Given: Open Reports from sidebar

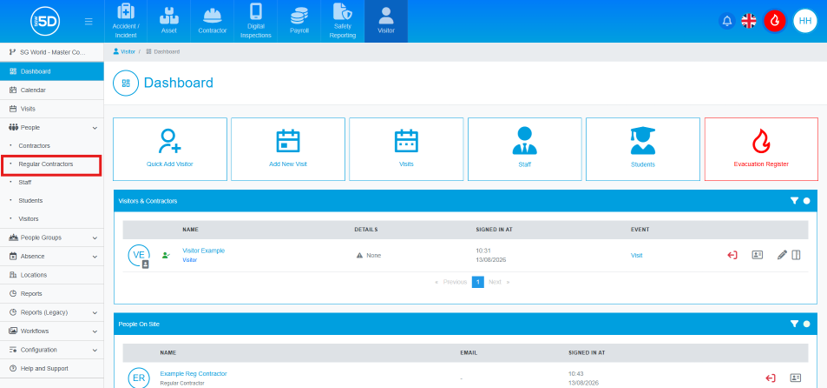Looking at the screenshot, I should 52,294.
